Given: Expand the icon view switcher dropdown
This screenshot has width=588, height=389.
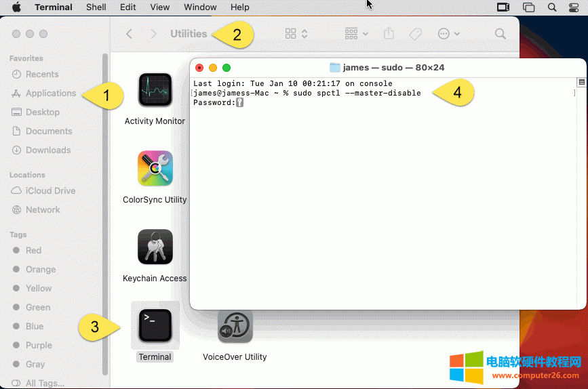Looking at the screenshot, I should pos(296,34).
